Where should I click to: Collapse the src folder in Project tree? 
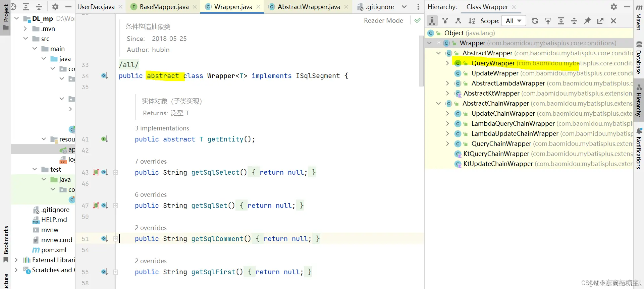25,39
